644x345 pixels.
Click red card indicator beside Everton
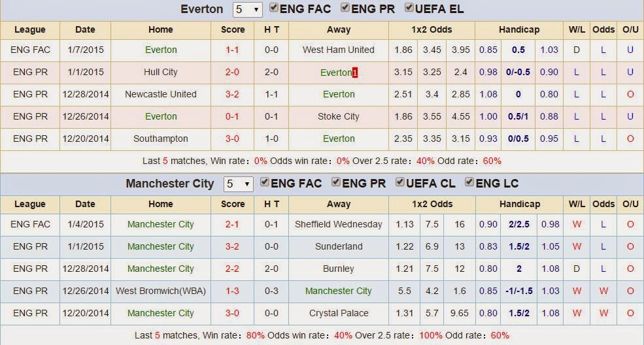pos(355,73)
